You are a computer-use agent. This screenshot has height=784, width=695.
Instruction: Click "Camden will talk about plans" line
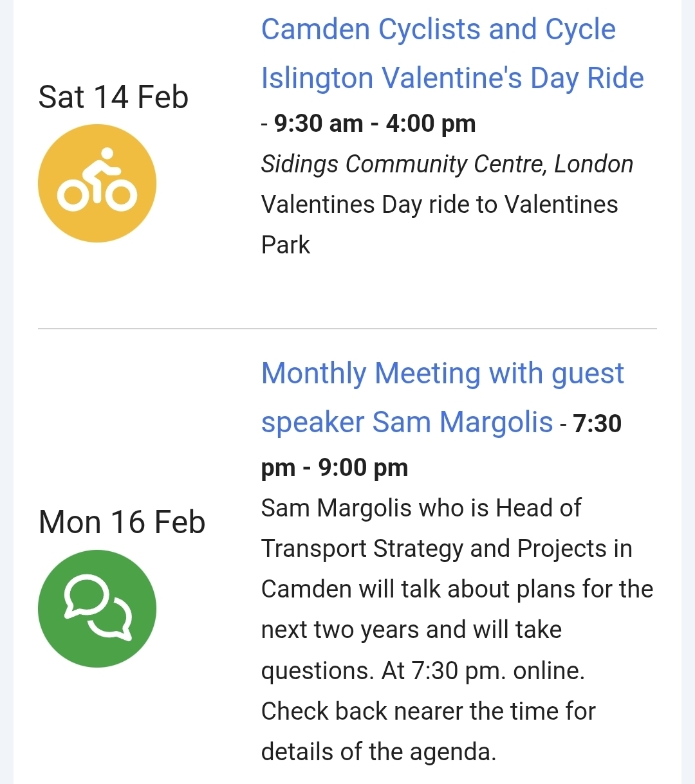pos(457,589)
